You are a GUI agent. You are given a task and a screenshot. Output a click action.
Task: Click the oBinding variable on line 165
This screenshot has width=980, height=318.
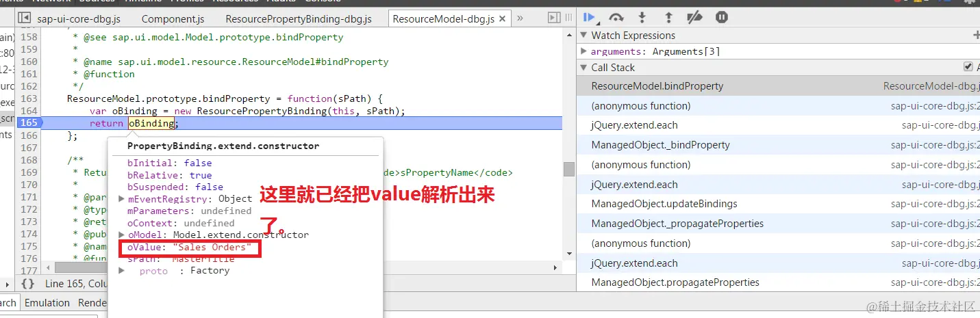tap(151, 123)
